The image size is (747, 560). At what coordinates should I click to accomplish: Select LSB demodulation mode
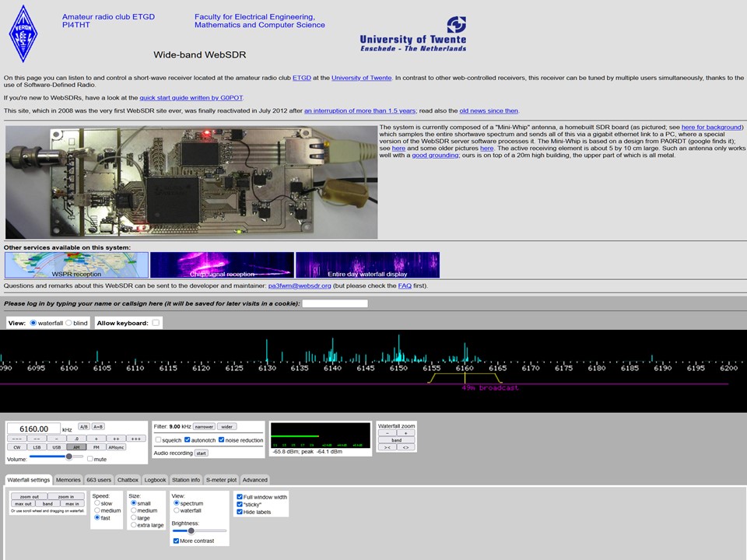click(37, 447)
